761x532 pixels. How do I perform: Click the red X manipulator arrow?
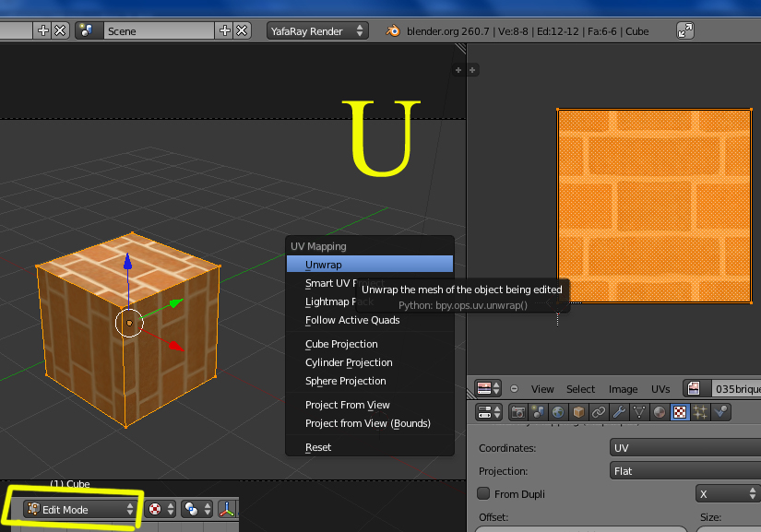pos(175,345)
